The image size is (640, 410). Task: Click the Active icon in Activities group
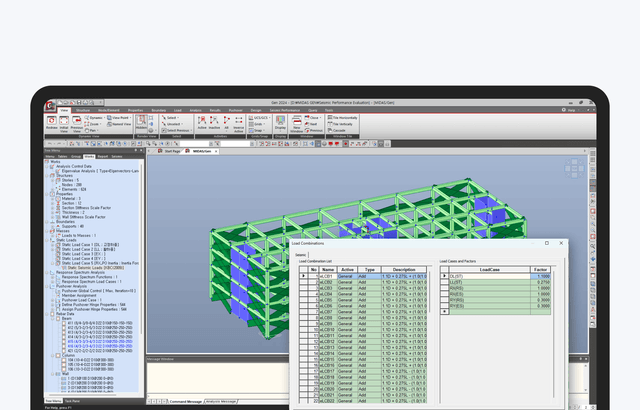[201, 121]
